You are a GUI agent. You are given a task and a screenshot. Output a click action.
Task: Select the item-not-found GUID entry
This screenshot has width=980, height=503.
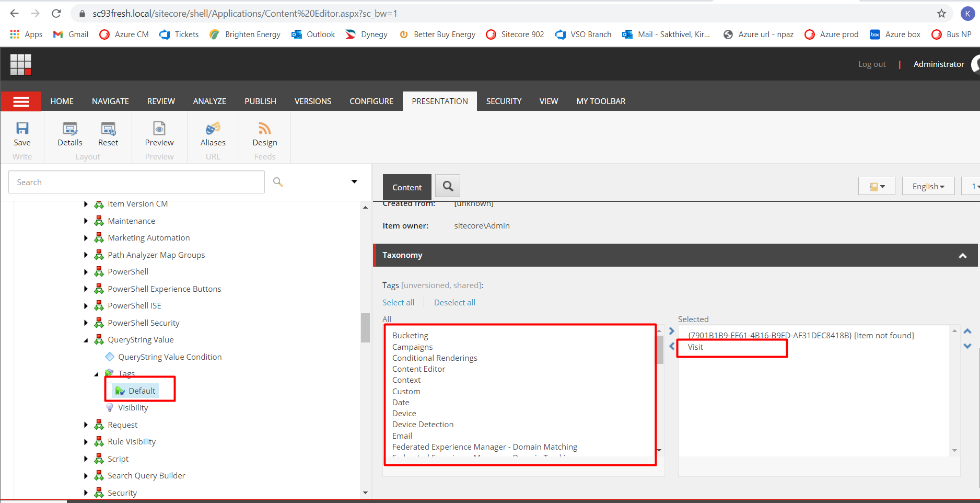(801, 336)
